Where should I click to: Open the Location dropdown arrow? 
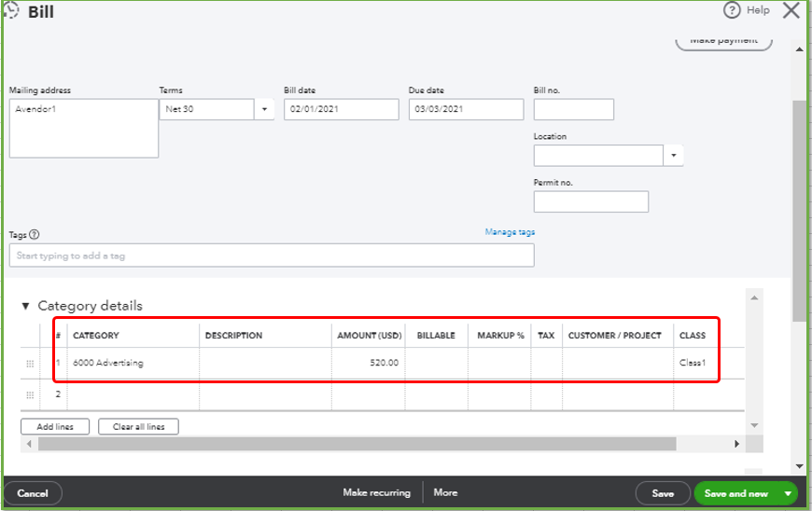(x=673, y=155)
